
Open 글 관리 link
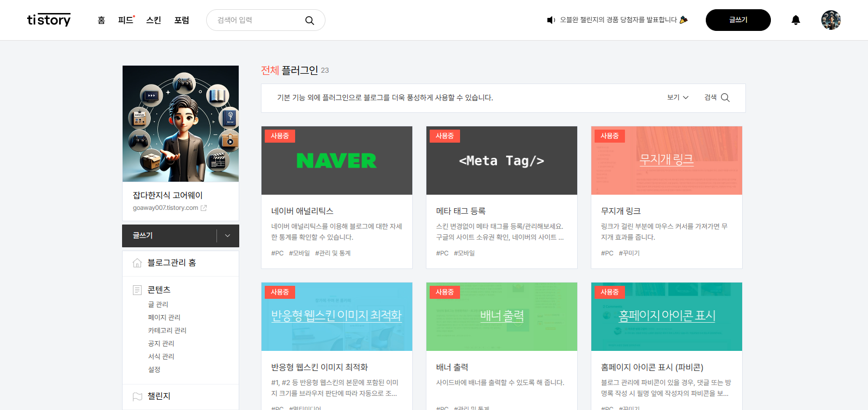[158, 305]
